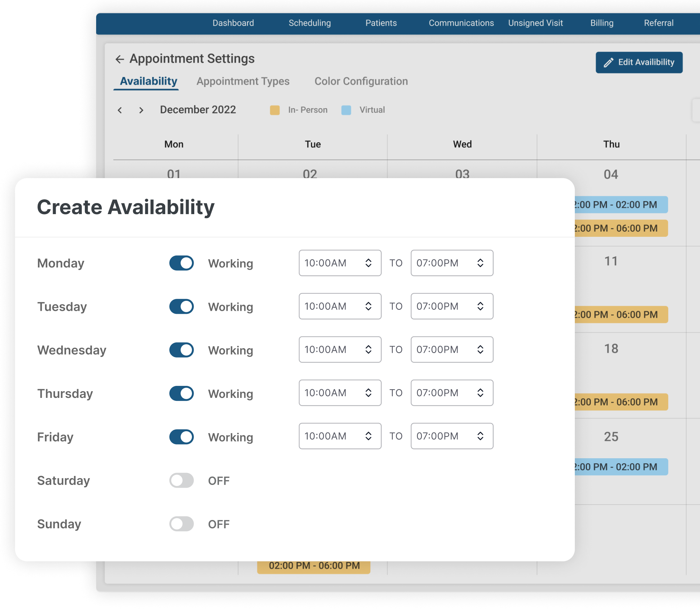The image size is (700, 612).
Task: Switch to the Appointment Types tab
Action: click(x=243, y=81)
